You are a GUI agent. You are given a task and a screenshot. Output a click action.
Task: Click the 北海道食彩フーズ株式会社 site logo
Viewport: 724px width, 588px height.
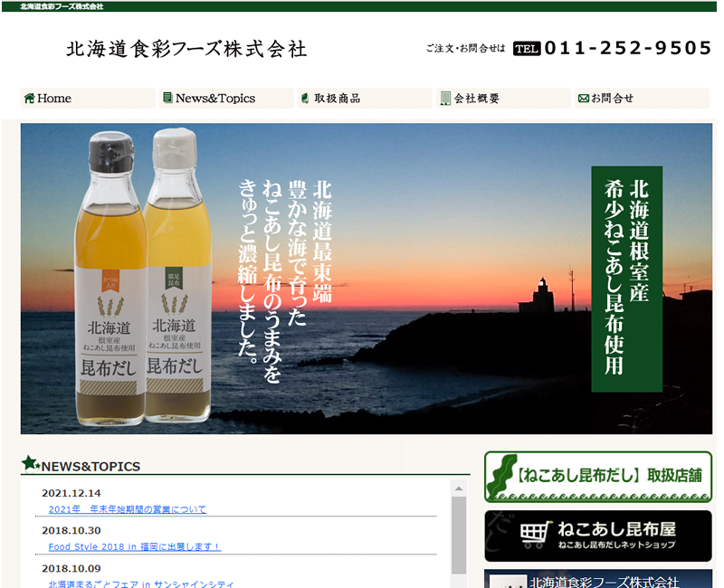point(186,49)
